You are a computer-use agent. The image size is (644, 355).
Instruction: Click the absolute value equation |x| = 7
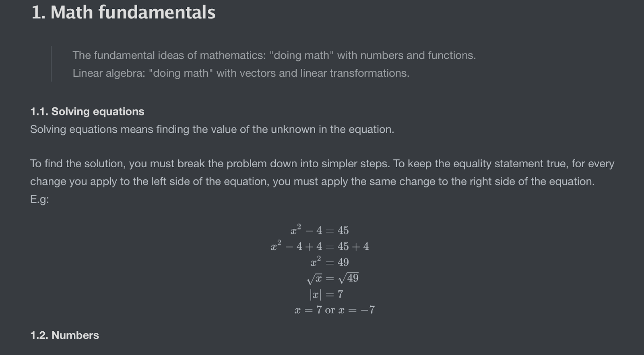click(x=326, y=294)
